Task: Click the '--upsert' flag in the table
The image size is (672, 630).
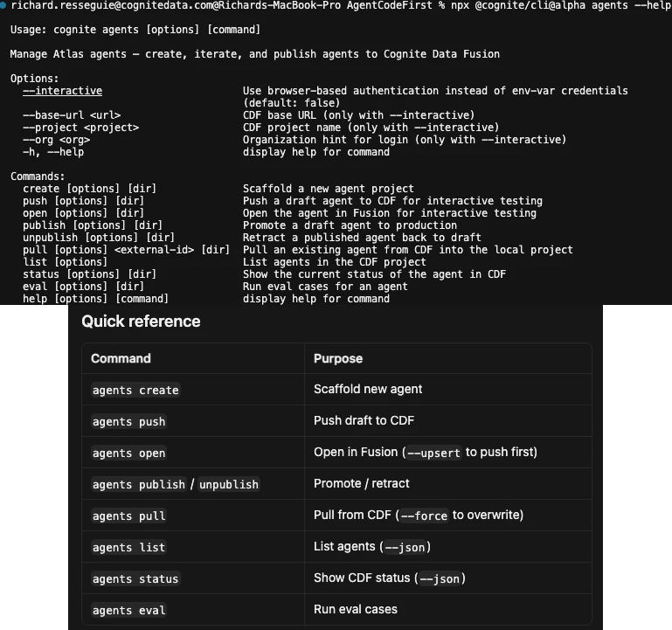Action: point(433,453)
